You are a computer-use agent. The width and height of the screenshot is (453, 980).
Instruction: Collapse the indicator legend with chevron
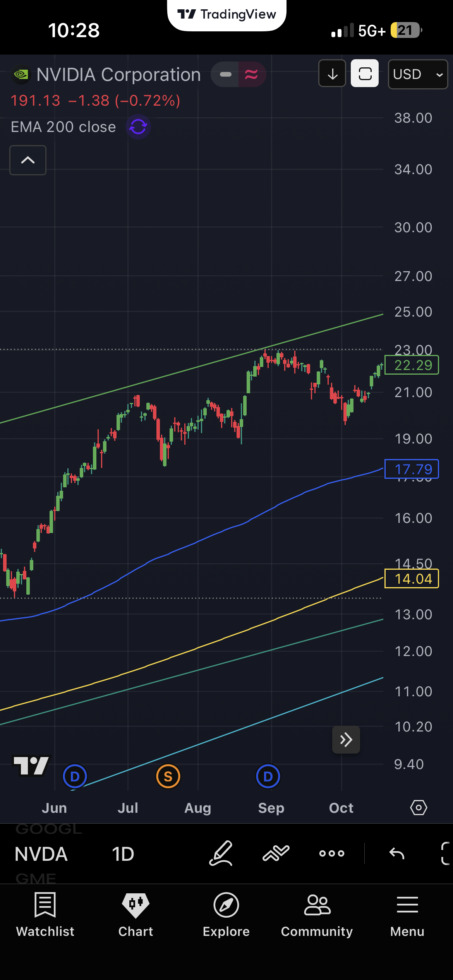coord(28,160)
